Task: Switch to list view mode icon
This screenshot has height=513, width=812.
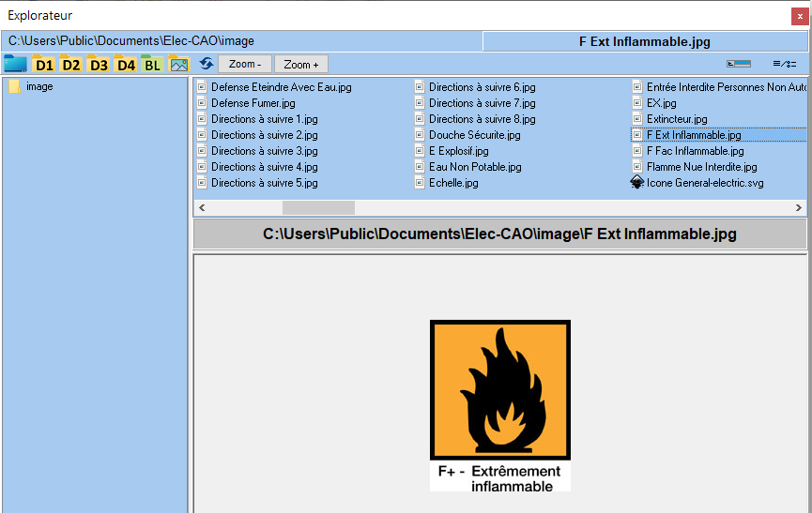Action: coord(784,64)
